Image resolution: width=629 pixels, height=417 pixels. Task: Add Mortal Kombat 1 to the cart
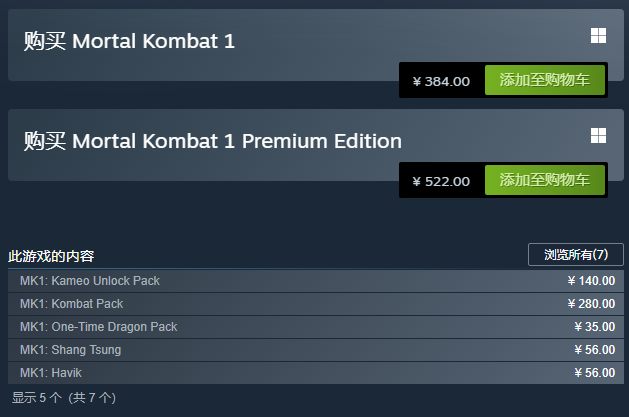(x=544, y=80)
